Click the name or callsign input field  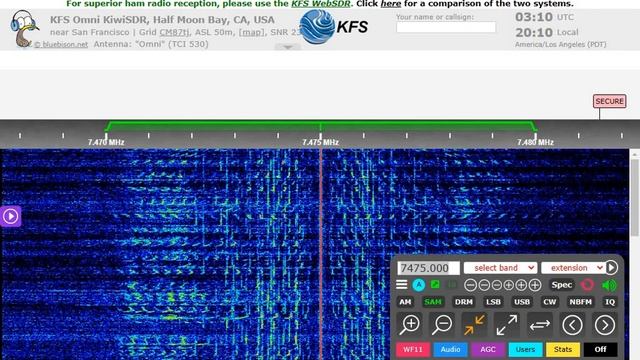(446, 27)
